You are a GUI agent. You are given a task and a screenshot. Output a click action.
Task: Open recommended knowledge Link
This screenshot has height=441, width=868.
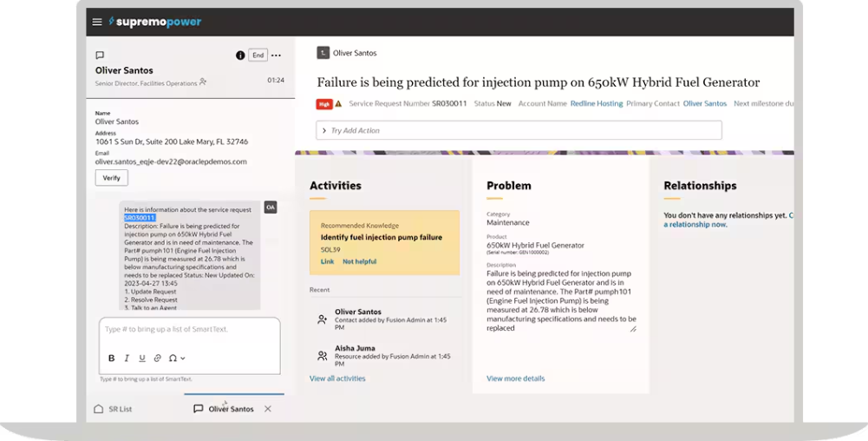[327, 261]
